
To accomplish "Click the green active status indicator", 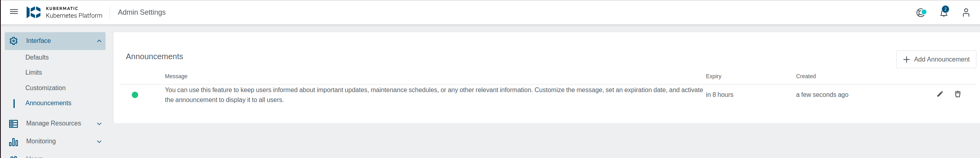I will coord(135,95).
